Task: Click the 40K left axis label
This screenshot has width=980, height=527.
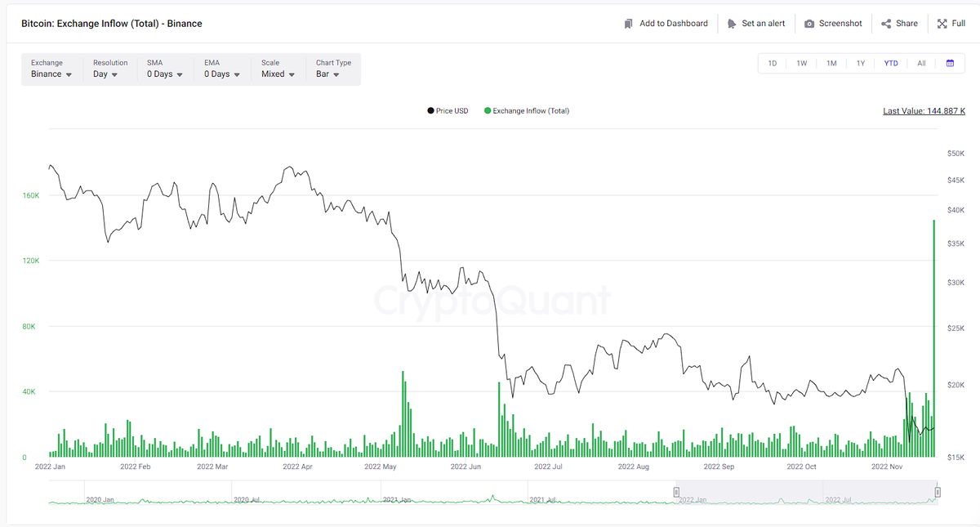Action: pos(29,392)
